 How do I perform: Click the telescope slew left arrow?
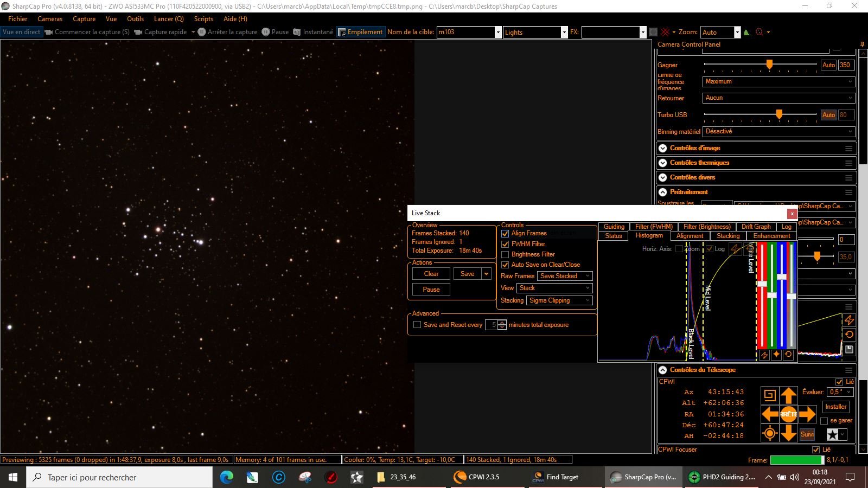click(770, 414)
